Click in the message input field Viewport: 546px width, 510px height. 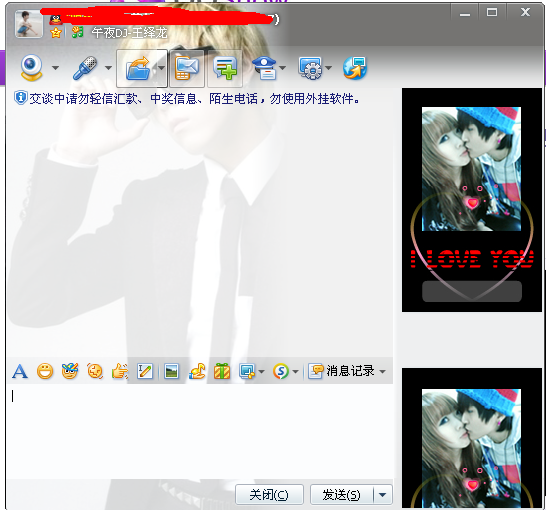tap(200, 431)
